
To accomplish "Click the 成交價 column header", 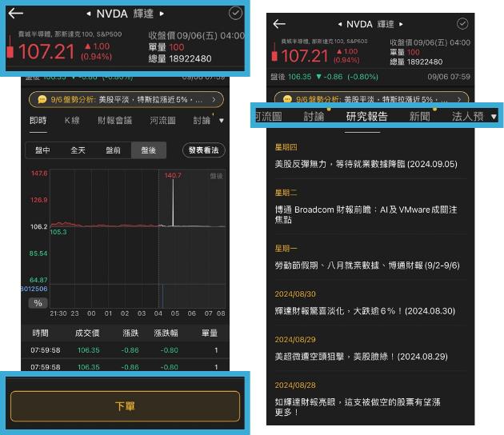I will [x=87, y=333].
